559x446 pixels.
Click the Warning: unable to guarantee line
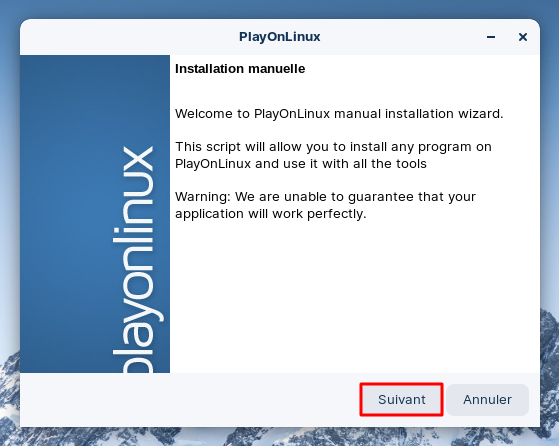click(x=325, y=196)
